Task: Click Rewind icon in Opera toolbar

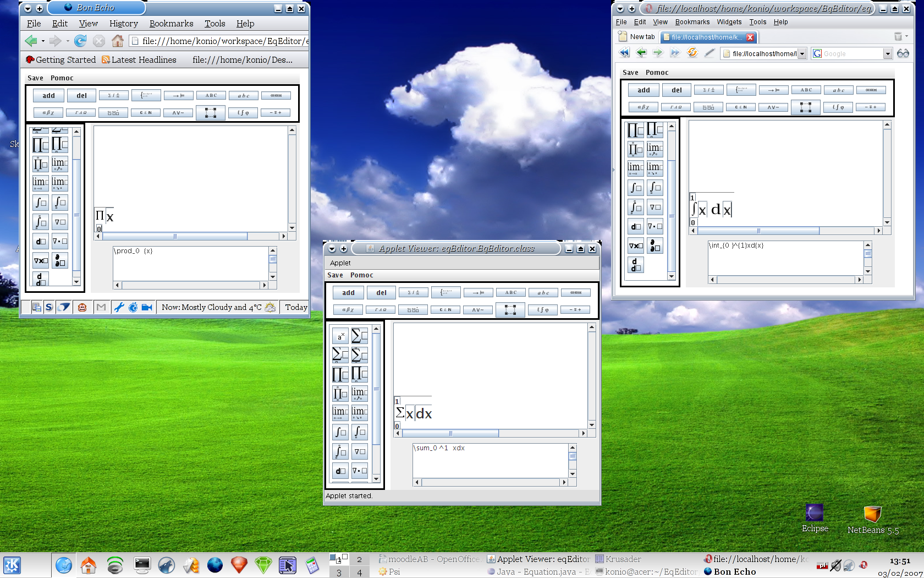Action: [624, 53]
